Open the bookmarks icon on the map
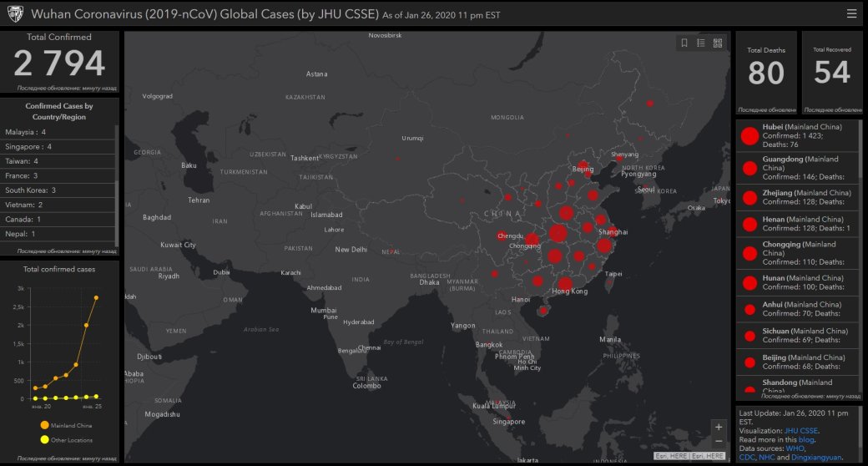The width and height of the screenshot is (868, 466). [684, 43]
